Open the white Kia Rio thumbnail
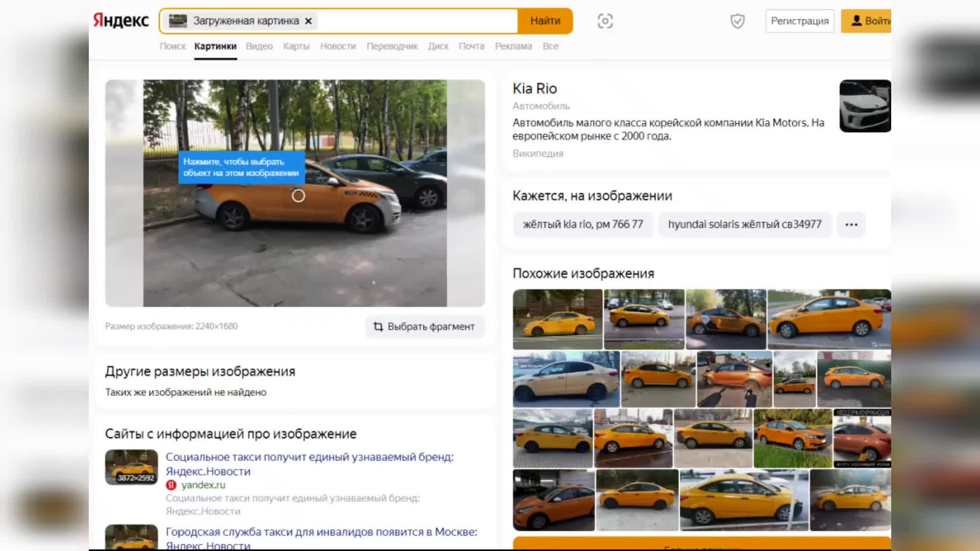This screenshot has width=980, height=551. [865, 106]
